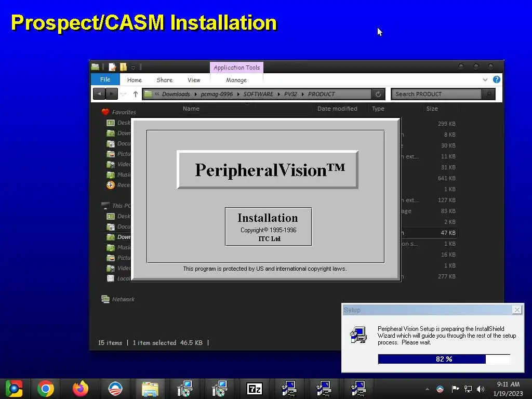Sort by the Name column header
This screenshot has width=532, height=399.
click(191, 109)
